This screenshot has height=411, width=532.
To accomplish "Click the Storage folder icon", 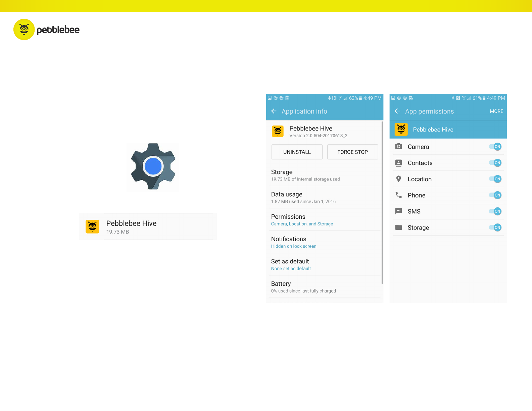I will click(x=398, y=227).
